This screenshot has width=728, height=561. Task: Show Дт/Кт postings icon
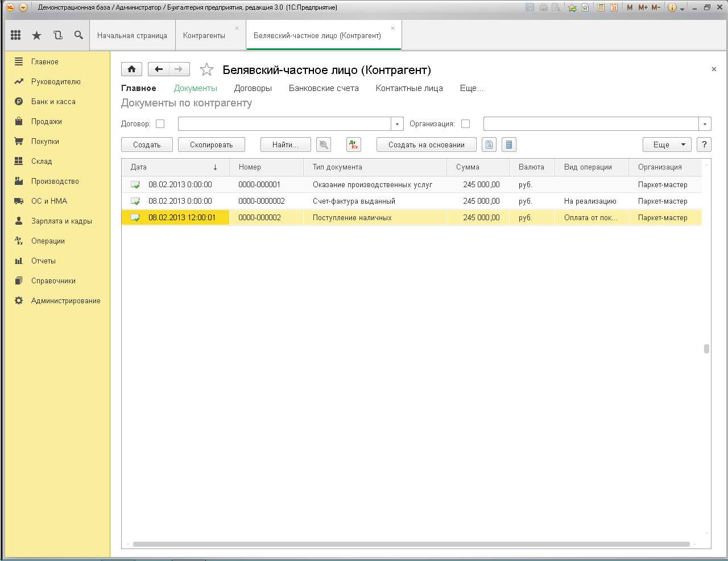point(354,145)
